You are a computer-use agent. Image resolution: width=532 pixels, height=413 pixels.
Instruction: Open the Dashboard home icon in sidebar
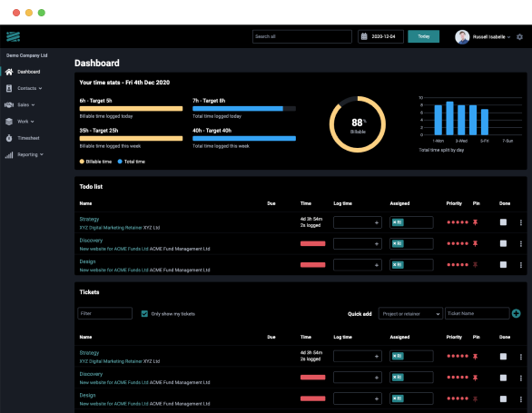pyautogui.click(x=9, y=72)
